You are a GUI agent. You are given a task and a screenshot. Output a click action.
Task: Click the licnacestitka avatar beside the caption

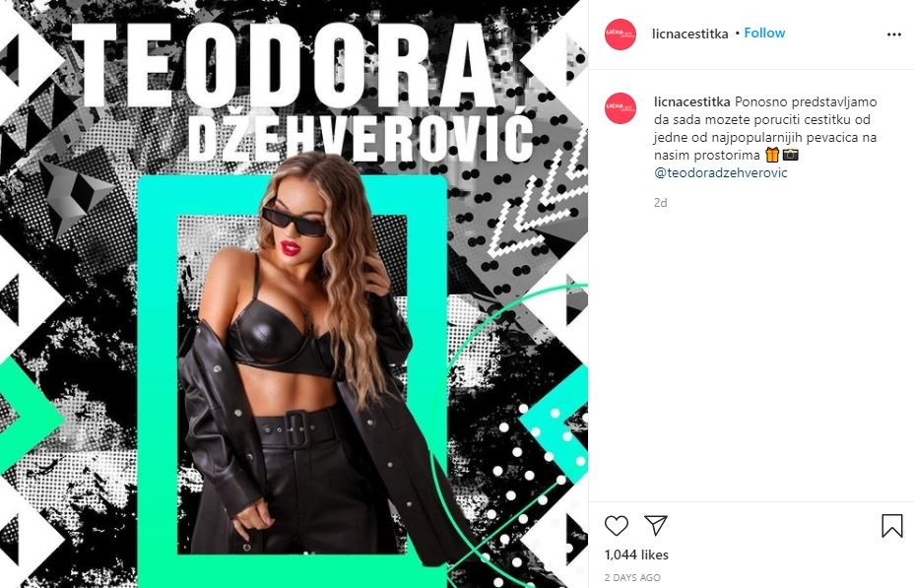point(620,108)
